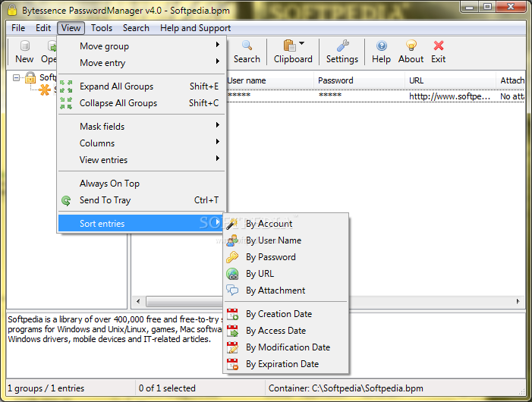The width and height of the screenshot is (532, 402).
Task: Click the padlock icon in title bar
Action: point(12,10)
